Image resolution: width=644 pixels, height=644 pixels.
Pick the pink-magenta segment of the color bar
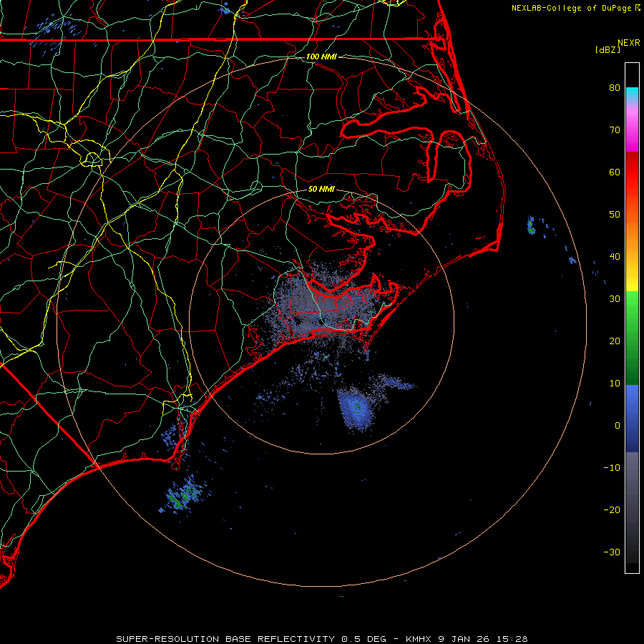point(632,127)
